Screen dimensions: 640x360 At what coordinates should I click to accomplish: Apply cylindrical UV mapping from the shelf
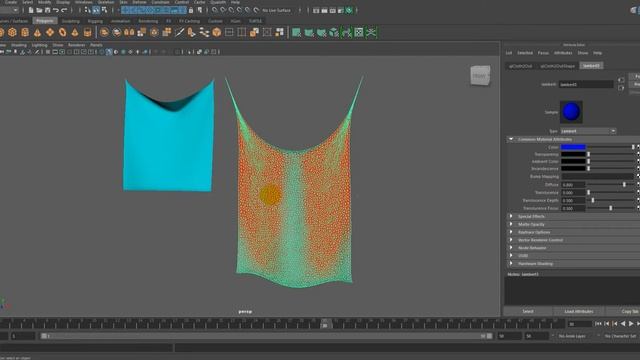tap(309, 32)
